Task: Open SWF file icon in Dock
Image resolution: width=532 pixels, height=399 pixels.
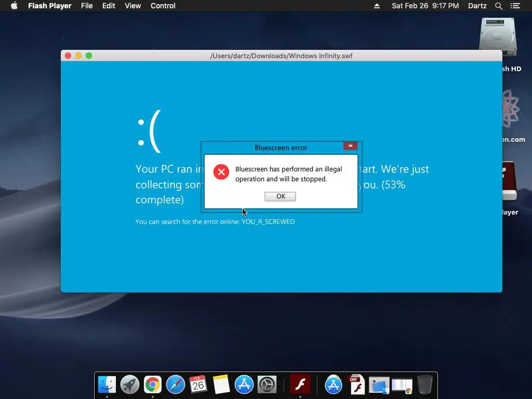Action: pyautogui.click(x=356, y=384)
